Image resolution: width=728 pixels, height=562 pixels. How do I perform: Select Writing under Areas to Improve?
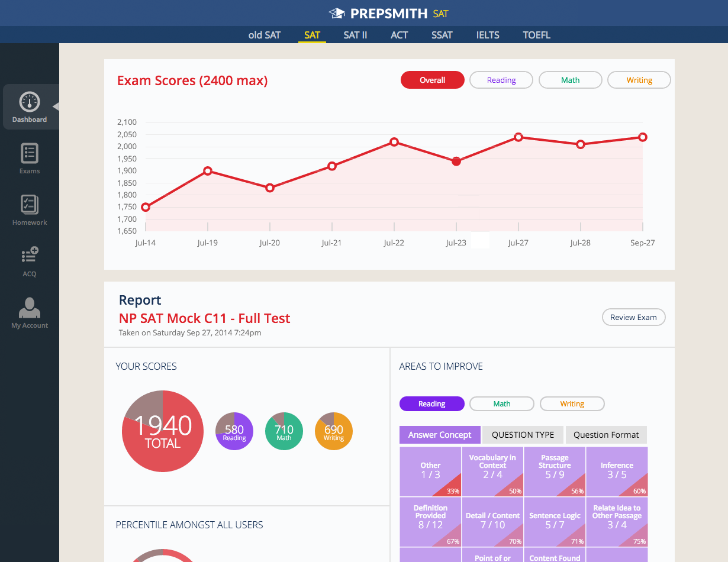(x=572, y=403)
